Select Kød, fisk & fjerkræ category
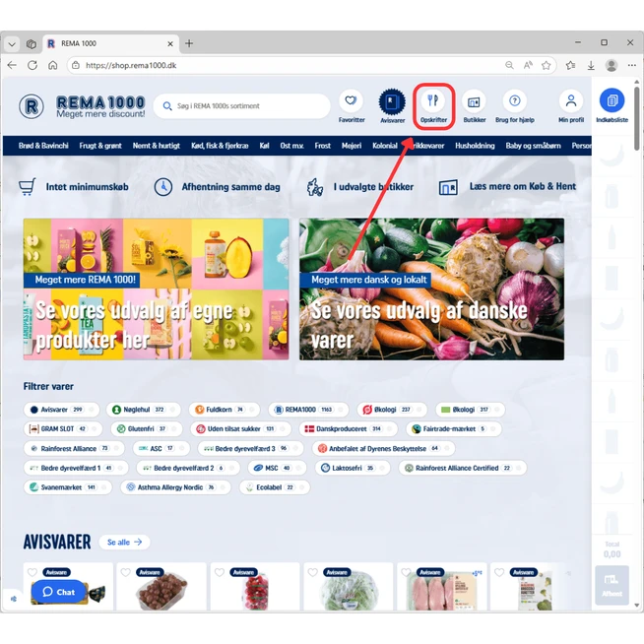 click(x=220, y=146)
